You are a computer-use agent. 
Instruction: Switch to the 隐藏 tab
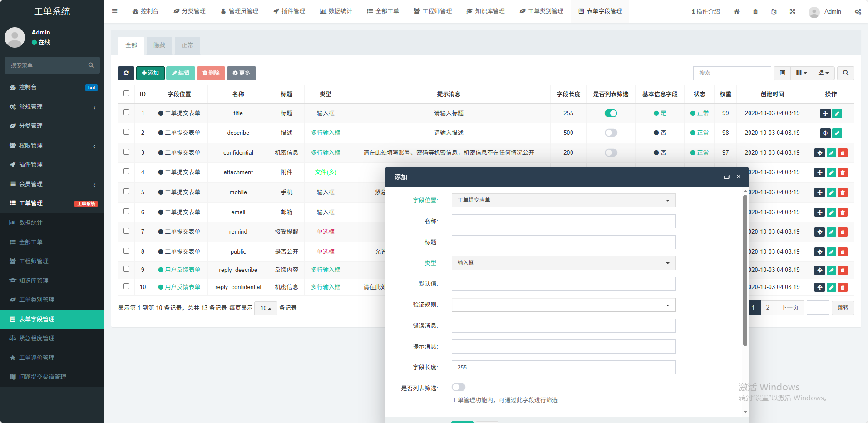159,45
